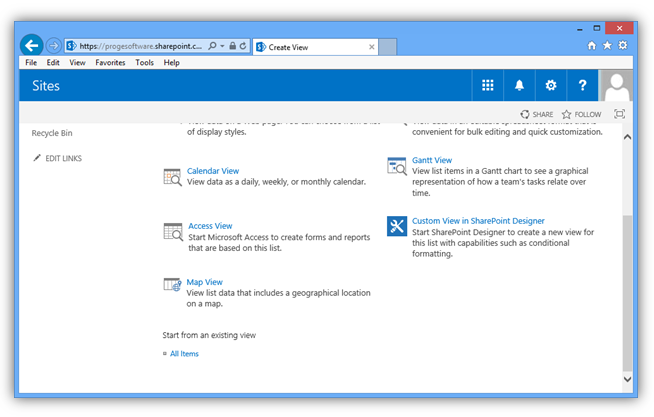Toggle the focus on content icon
Image resolution: width=654 pixels, height=417 pixels.
(620, 114)
